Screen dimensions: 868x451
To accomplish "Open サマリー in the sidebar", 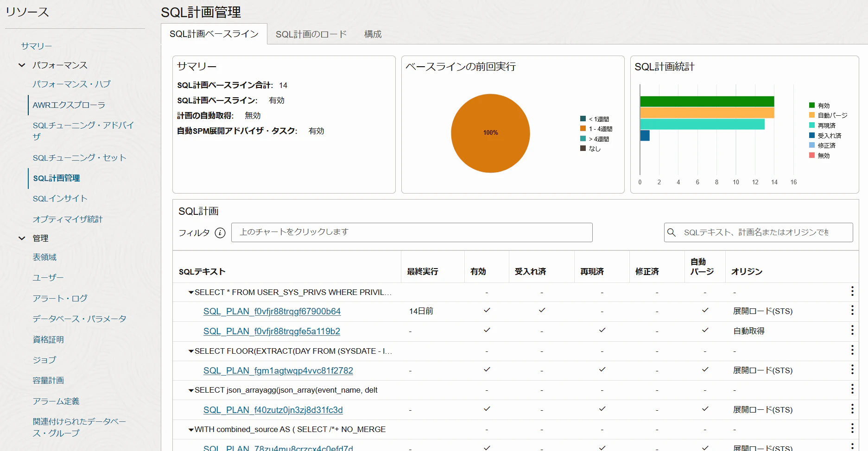I will 37,46.
